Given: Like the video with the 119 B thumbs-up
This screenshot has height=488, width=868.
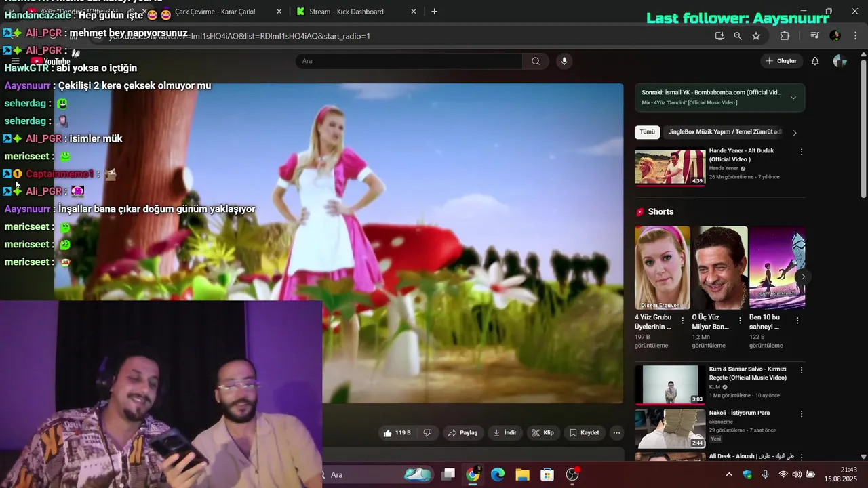Looking at the screenshot, I should point(397,432).
